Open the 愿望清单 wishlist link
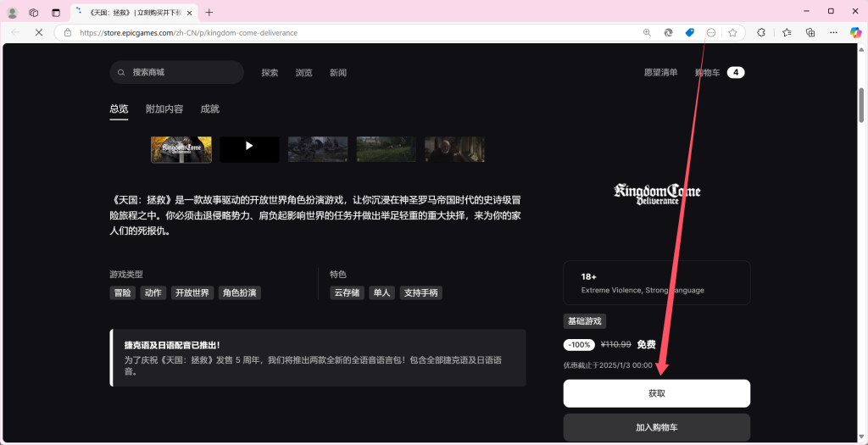This screenshot has width=868, height=445. 661,73
